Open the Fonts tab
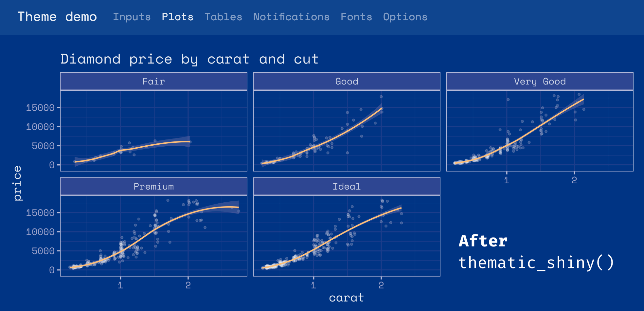This screenshot has width=644, height=311. (x=356, y=17)
